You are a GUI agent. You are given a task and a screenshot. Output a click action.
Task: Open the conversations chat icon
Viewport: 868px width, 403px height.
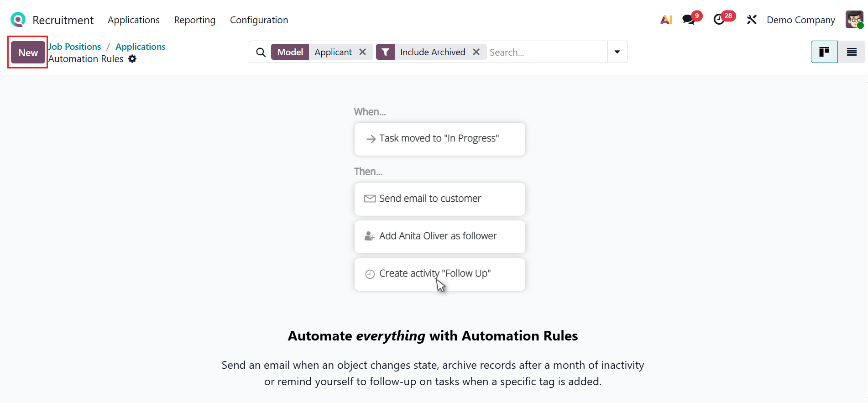tap(689, 20)
